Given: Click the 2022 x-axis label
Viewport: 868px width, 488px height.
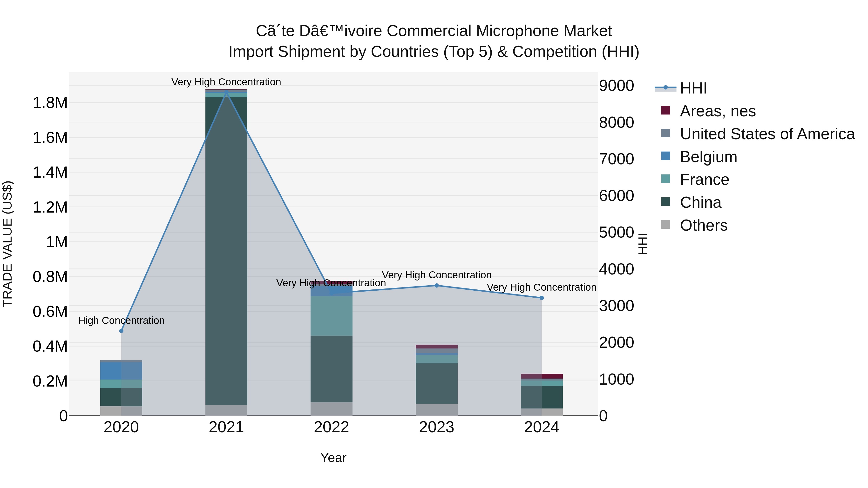Looking at the screenshot, I should [332, 427].
